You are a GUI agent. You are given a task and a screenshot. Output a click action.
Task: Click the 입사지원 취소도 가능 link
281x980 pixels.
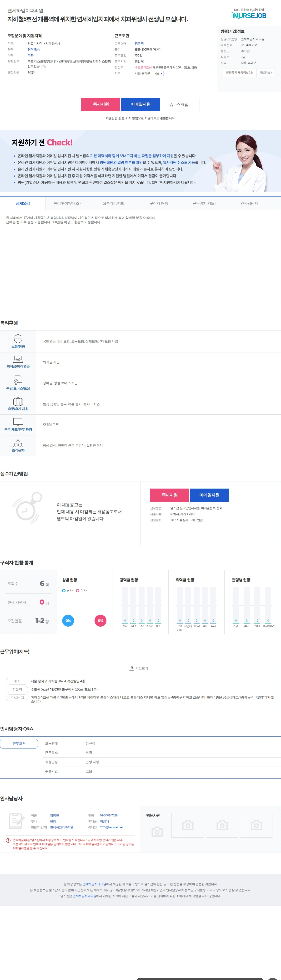tap(179, 162)
